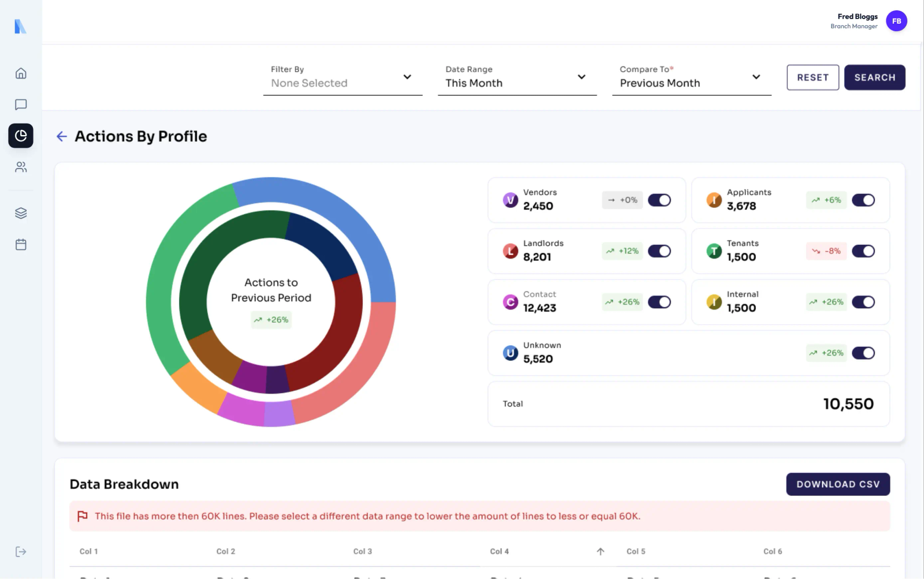The height and width of the screenshot is (579, 924).
Task: Open the calendar sidebar icon
Action: coord(21,244)
